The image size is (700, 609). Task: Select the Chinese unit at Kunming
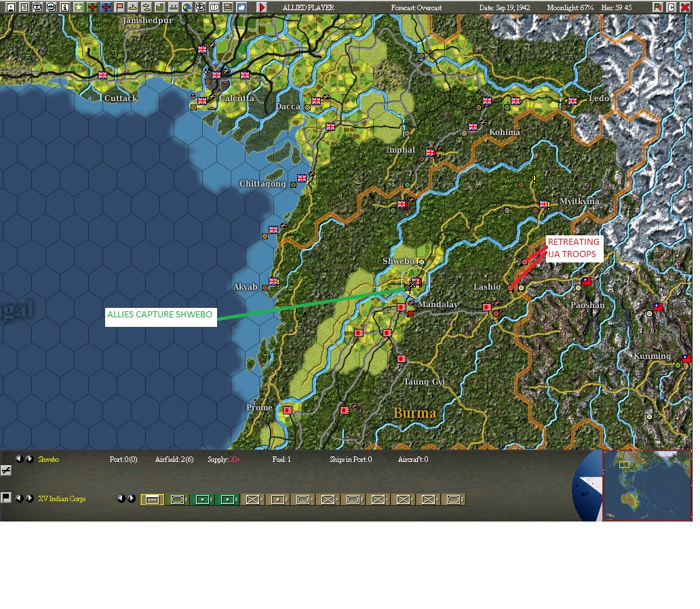(x=686, y=359)
